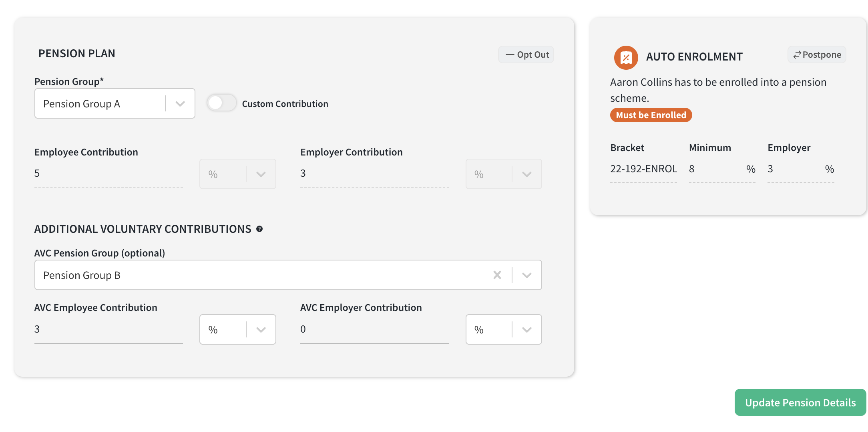This screenshot has width=868, height=432.
Task: Click the orange Auto Enrolment percent icon
Action: coord(626,58)
